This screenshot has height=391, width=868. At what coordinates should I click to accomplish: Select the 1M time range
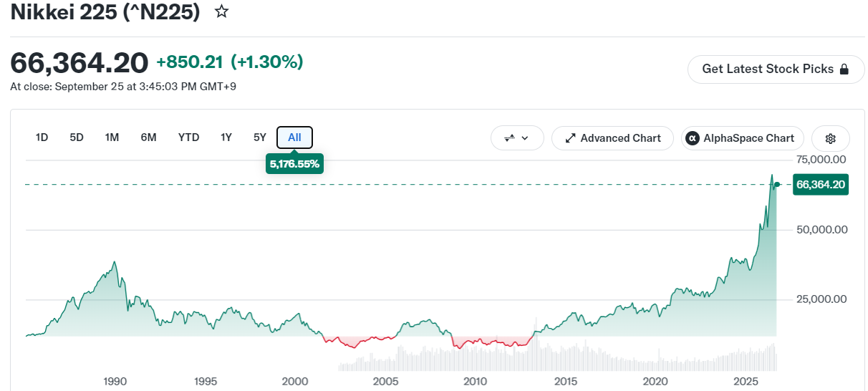pos(112,137)
